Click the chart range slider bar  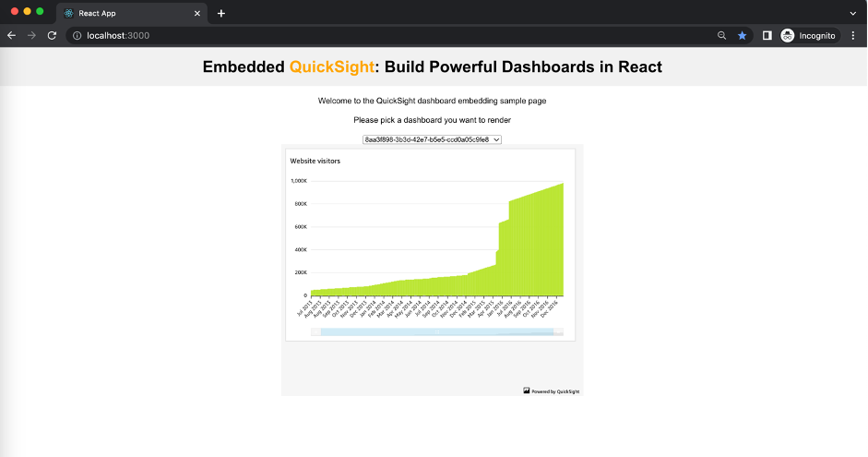437,331
